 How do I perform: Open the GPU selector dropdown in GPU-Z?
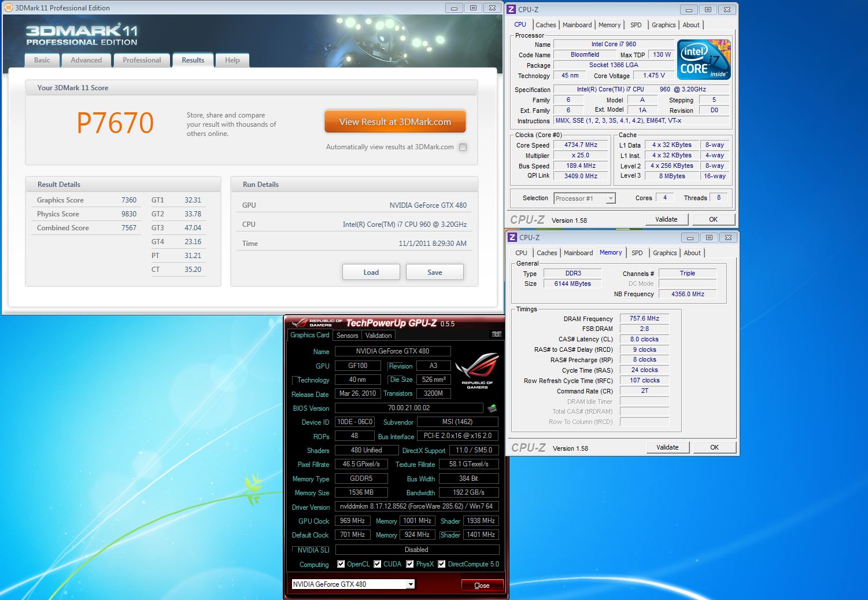(410, 584)
